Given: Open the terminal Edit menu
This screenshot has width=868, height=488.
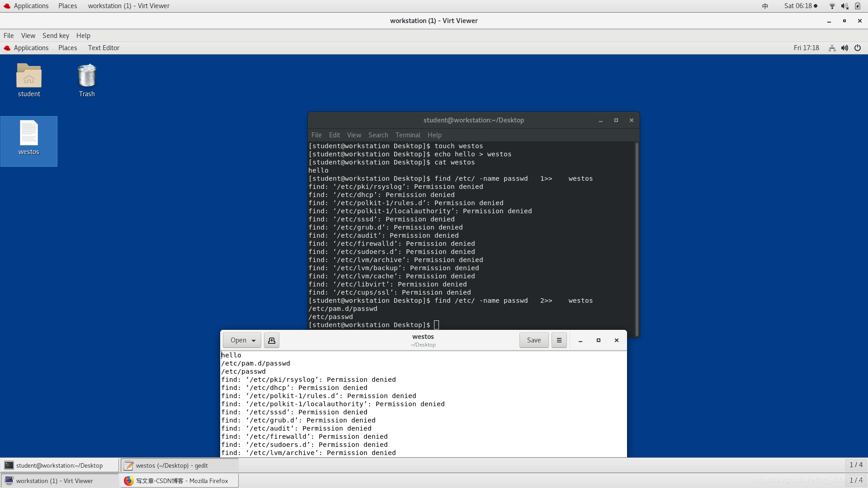Looking at the screenshot, I should tap(335, 135).
